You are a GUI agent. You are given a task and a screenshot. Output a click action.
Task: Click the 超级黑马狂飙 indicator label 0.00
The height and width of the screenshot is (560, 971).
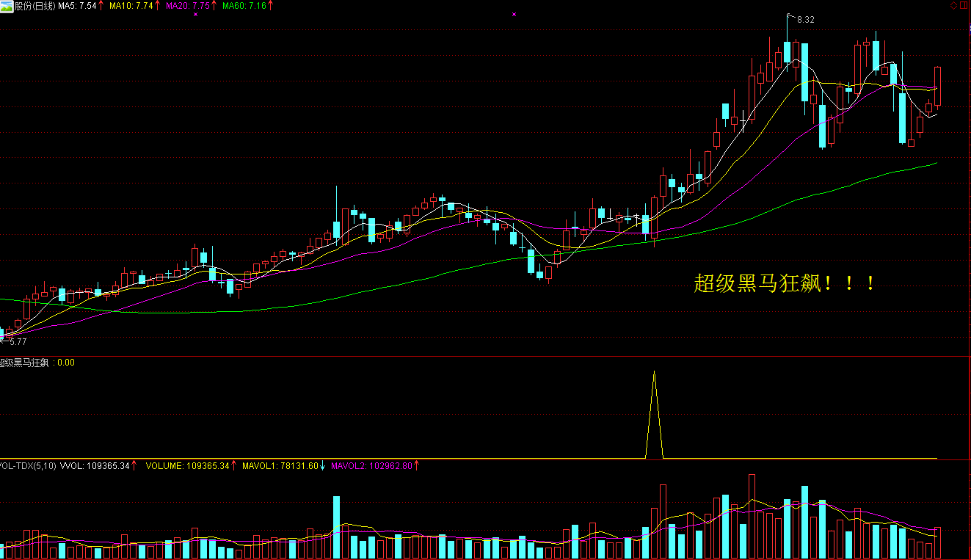(37, 363)
